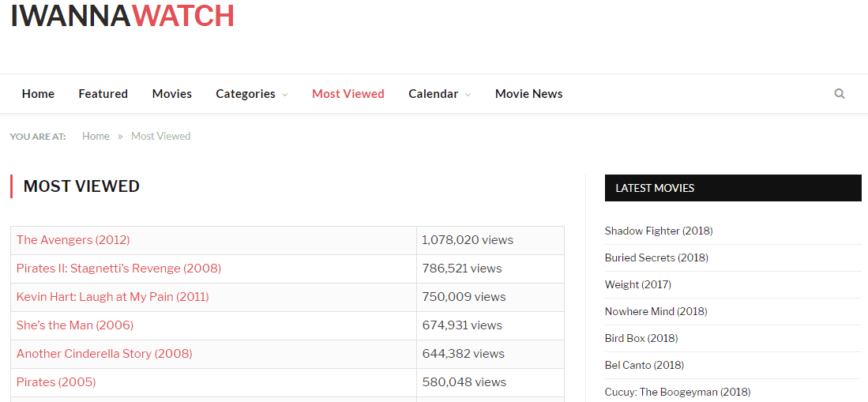Image resolution: width=868 pixels, height=402 pixels.
Task: Select the 1,078,020 views cell
Action: tap(490, 240)
